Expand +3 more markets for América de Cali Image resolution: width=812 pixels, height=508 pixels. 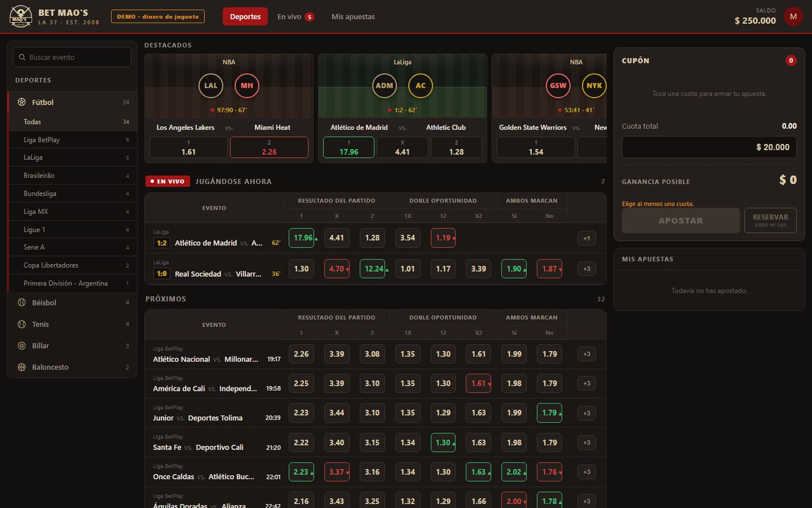point(586,383)
